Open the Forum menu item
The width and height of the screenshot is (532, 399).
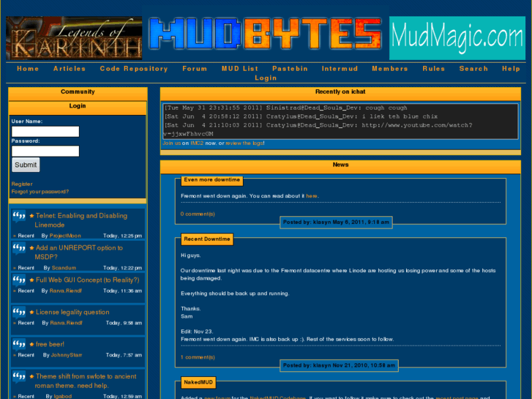tap(195, 69)
